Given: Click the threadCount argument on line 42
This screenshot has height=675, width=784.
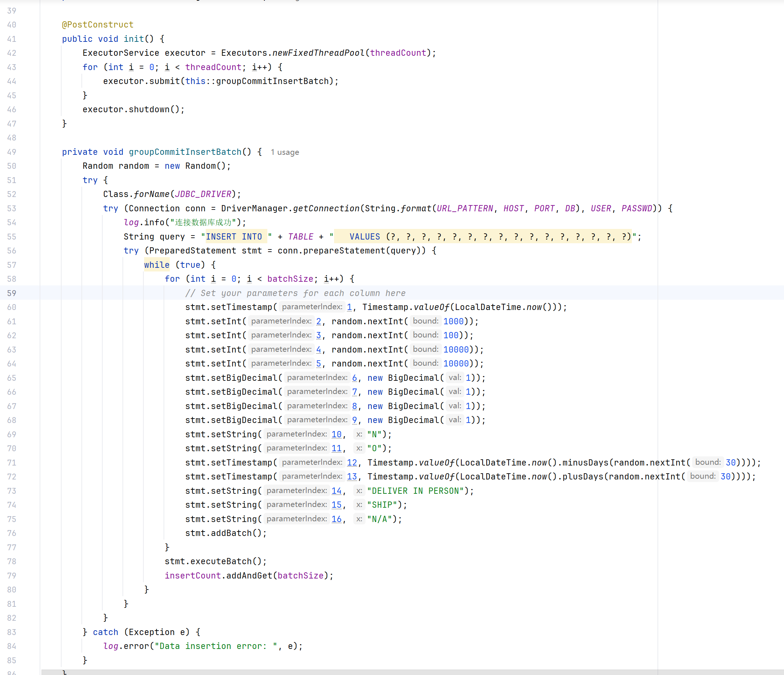Looking at the screenshot, I should [x=398, y=53].
